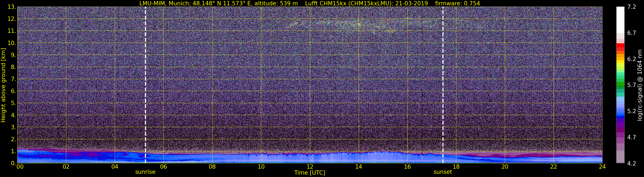Click the colorbar tick value '6.7'
Screen dimensions: 644x177
click(x=632, y=33)
